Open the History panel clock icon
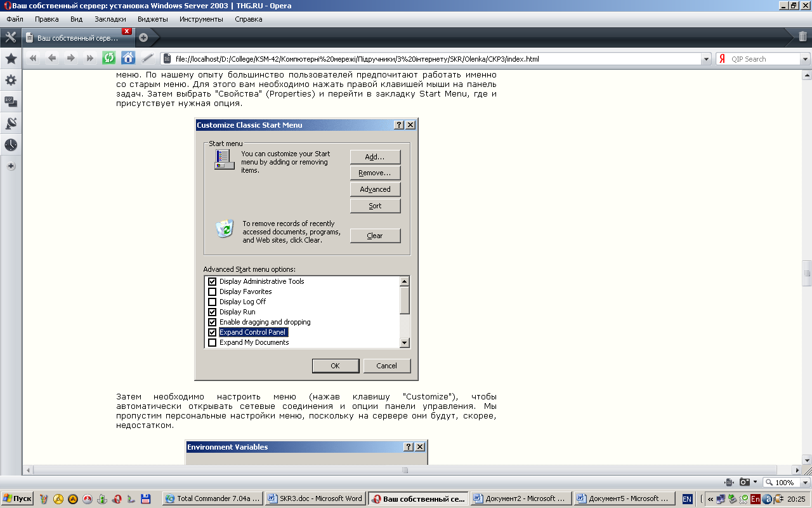 11,145
